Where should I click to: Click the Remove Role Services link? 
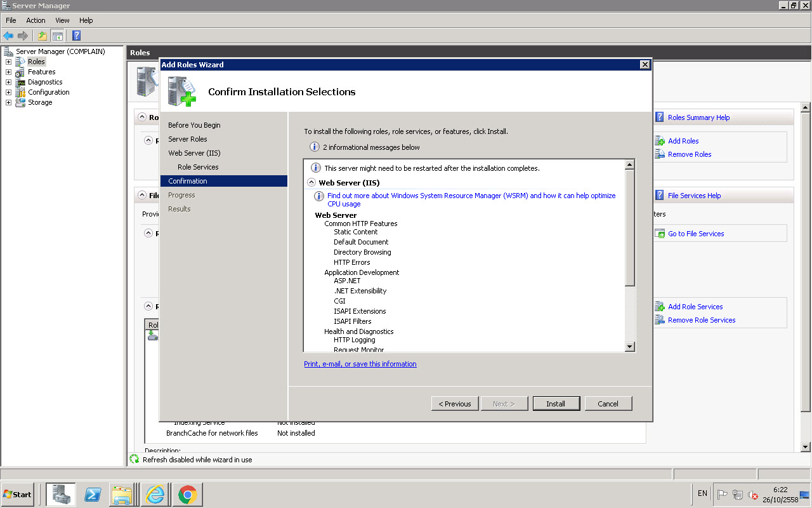coord(702,320)
